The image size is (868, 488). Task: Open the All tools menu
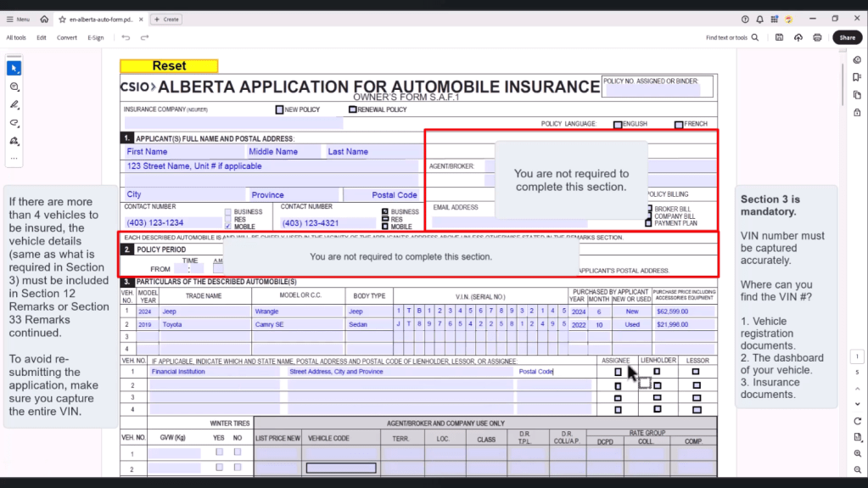pos(16,37)
